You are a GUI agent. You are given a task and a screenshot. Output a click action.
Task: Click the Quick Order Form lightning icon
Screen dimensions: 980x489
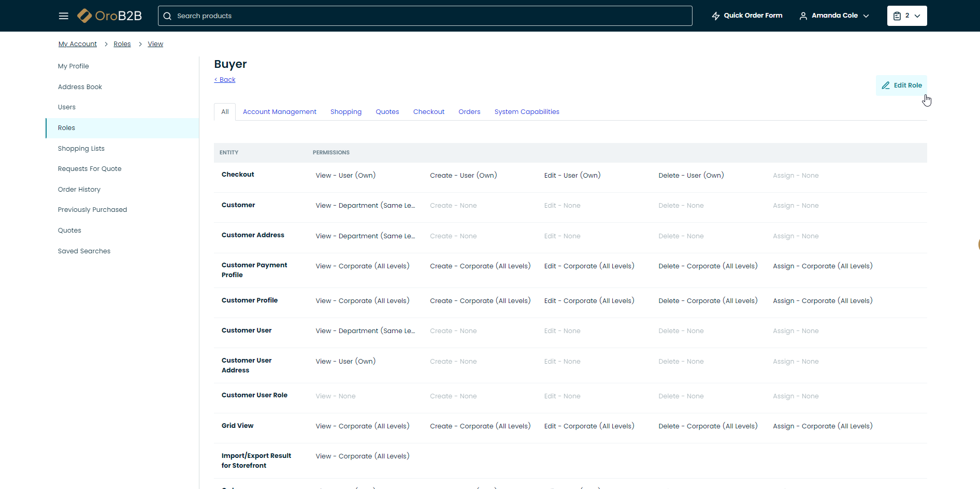point(716,16)
